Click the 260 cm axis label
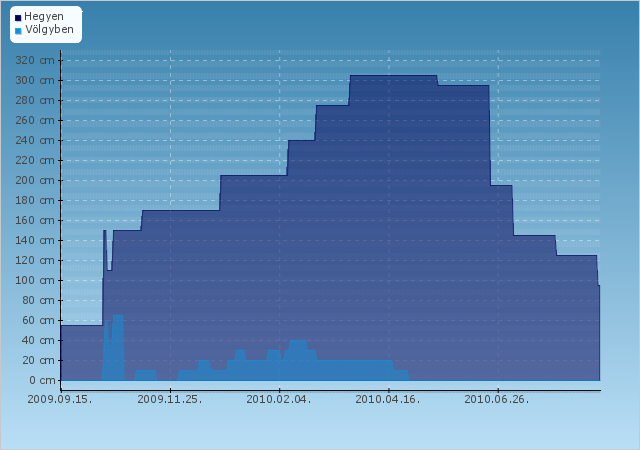640x450 pixels. coord(35,120)
